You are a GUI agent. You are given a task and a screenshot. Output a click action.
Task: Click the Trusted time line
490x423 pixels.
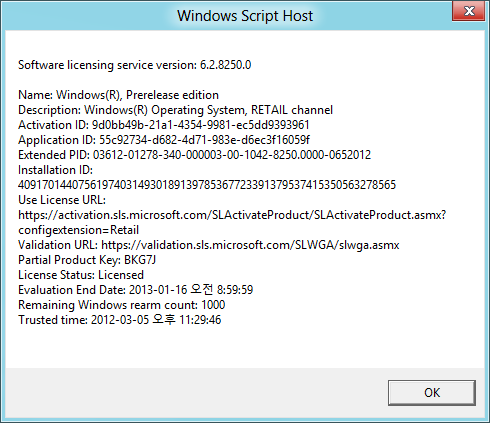[x=119, y=320]
